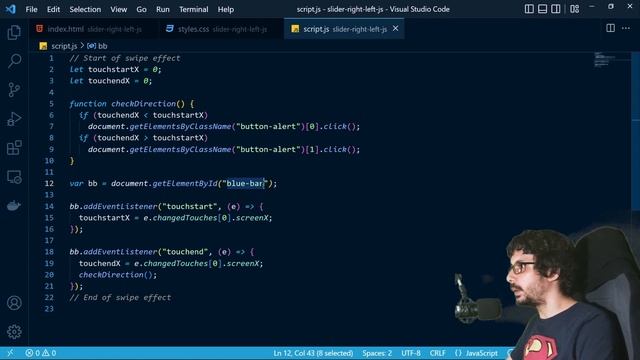Open the Accounts menu

[14, 303]
